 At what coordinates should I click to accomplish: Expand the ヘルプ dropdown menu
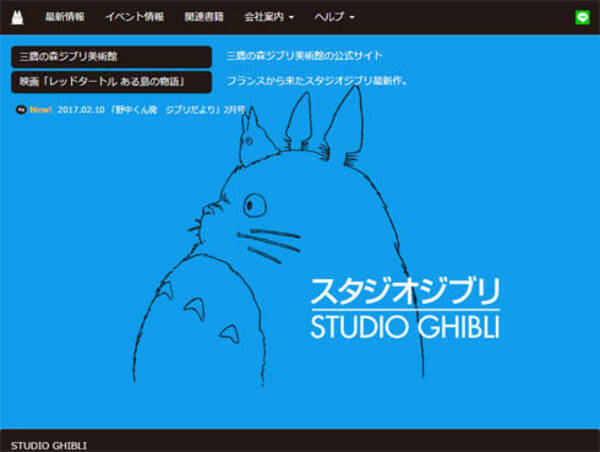(334, 17)
